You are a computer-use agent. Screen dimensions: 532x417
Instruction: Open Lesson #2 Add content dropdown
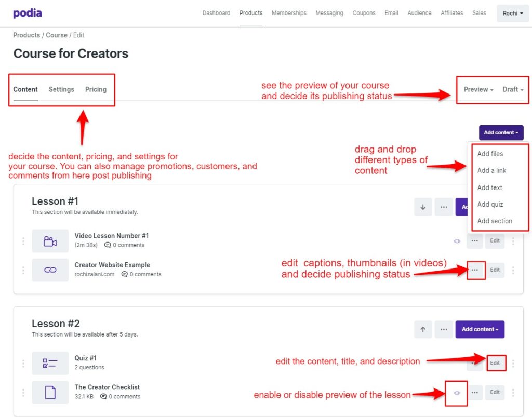(480, 329)
